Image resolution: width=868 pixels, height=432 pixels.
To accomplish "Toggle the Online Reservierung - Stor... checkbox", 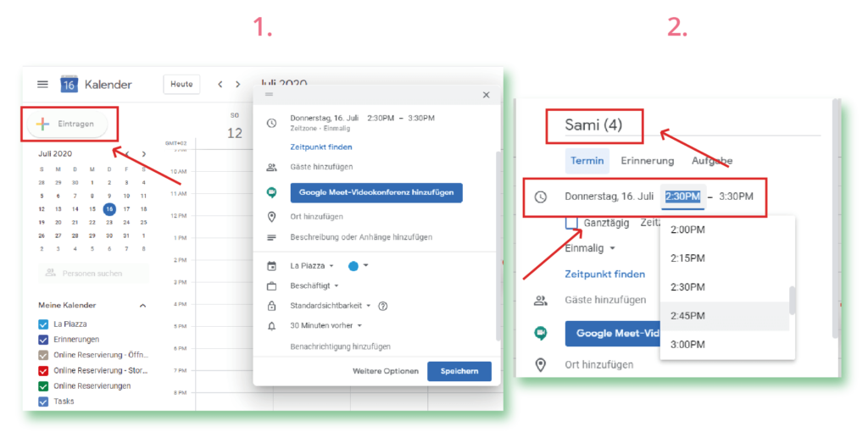I will [43, 371].
